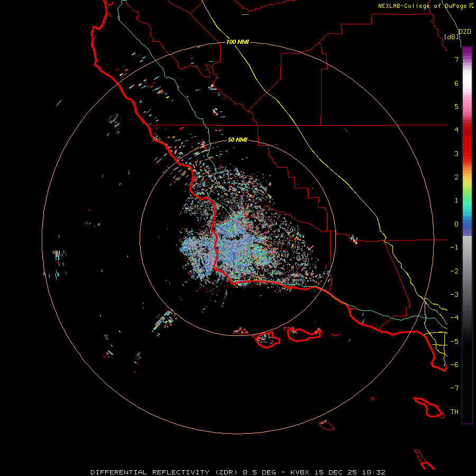Click the ZDR color scale bar
The height and width of the screenshot is (476, 476).
tap(467, 235)
